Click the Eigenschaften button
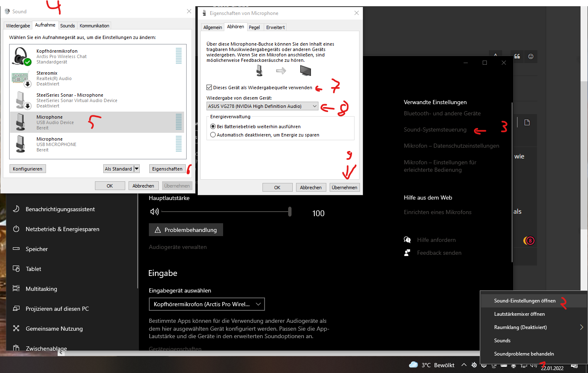This screenshot has width=588, height=373. pyautogui.click(x=167, y=169)
